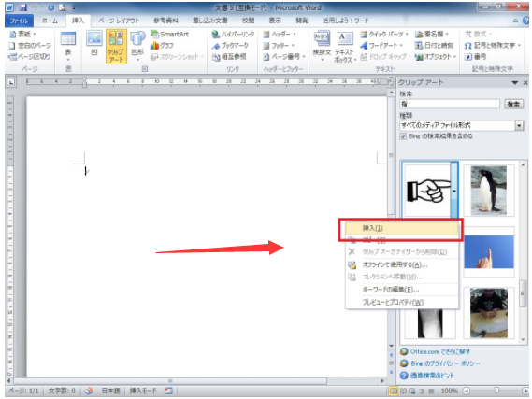The height and width of the screenshot is (399, 532).
Task: Insert a Text Box (テキストボックス)
Action: [x=345, y=47]
